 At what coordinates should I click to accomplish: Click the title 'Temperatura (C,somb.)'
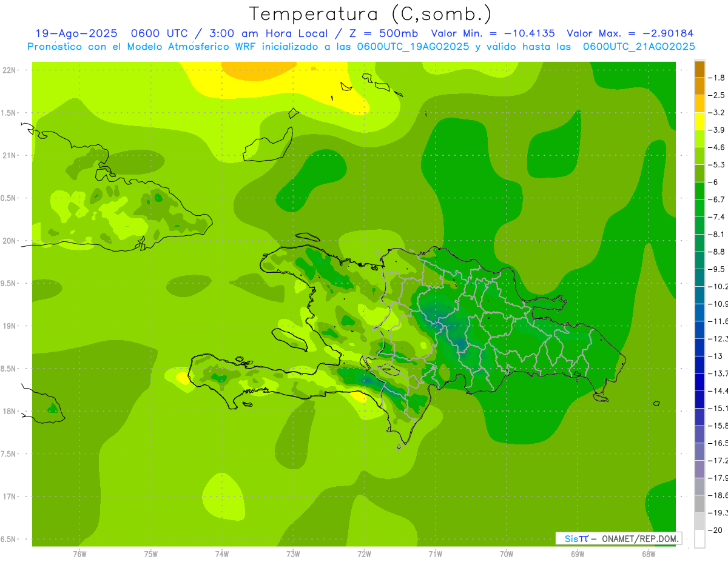(371, 14)
